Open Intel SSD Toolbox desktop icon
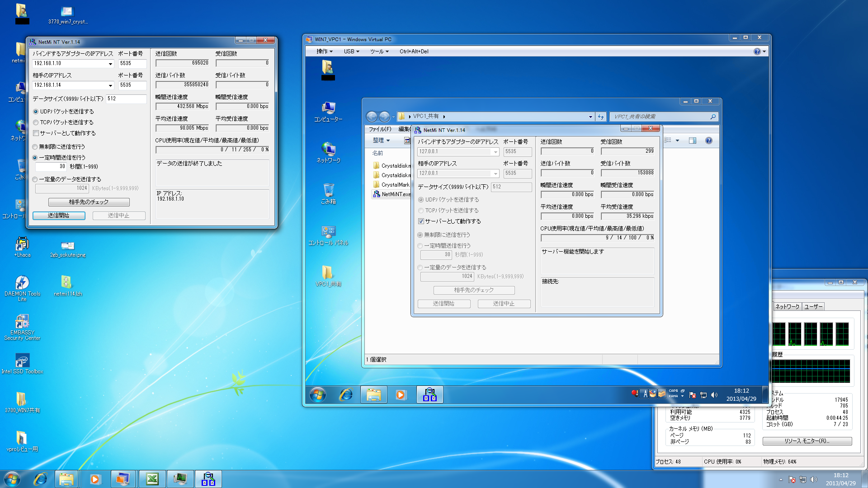 pyautogui.click(x=22, y=361)
